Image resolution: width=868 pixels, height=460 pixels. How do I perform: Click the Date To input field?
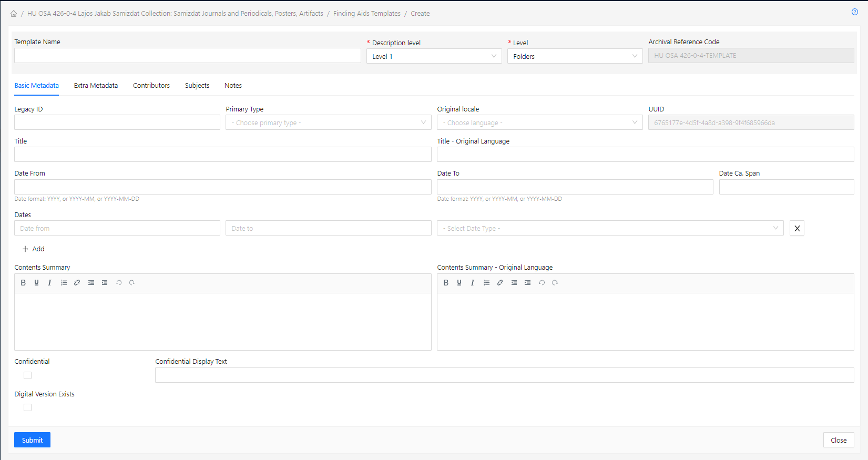tap(575, 187)
